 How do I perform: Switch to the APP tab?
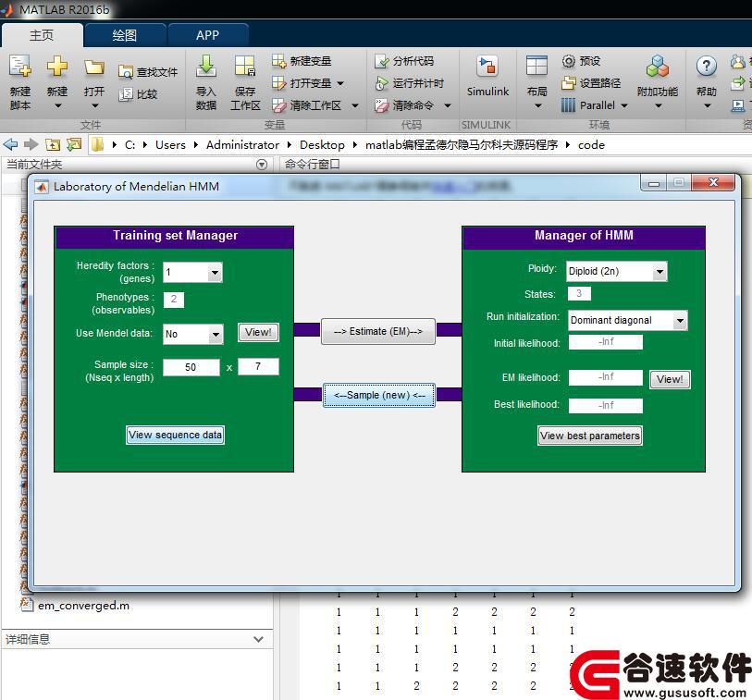[x=208, y=35]
